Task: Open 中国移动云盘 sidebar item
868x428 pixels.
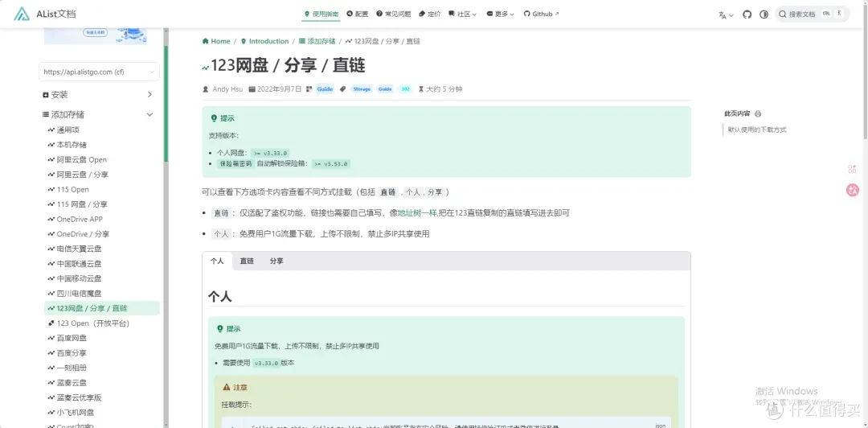Action: click(102, 278)
